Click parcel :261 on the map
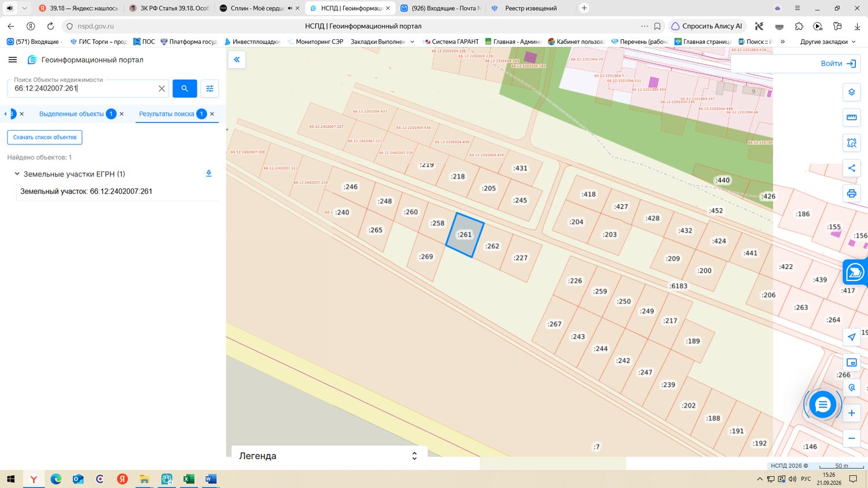Image resolution: width=868 pixels, height=488 pixels. coord(465,235)
